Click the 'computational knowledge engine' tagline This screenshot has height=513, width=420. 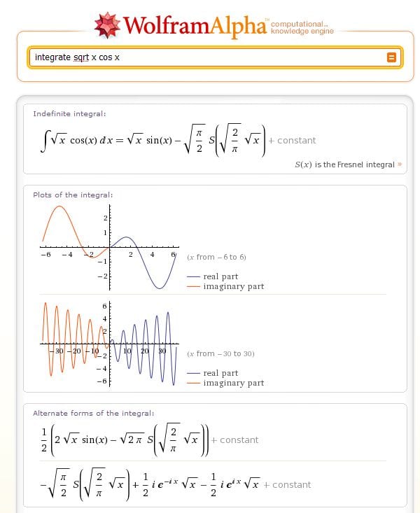[302, 27]
